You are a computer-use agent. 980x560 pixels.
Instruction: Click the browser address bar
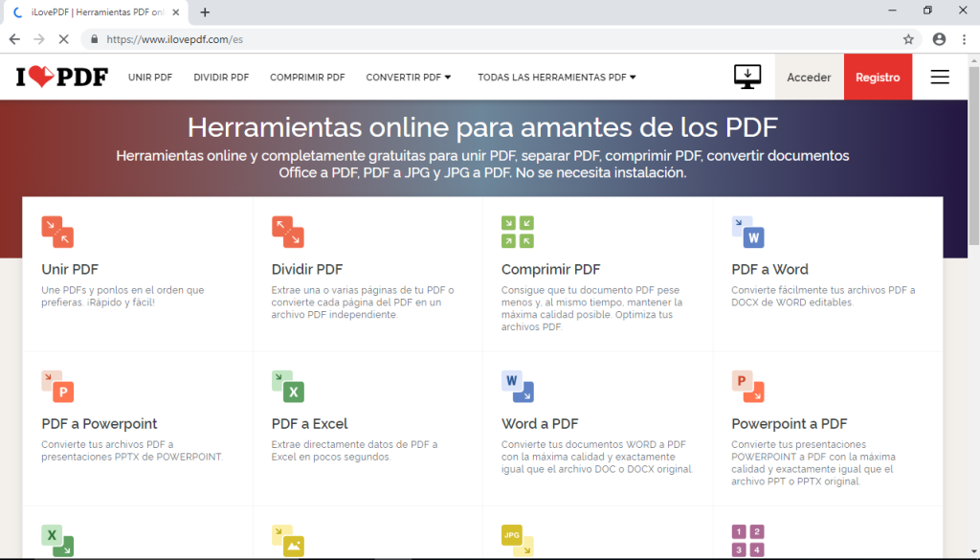click(x=479, y=39)
